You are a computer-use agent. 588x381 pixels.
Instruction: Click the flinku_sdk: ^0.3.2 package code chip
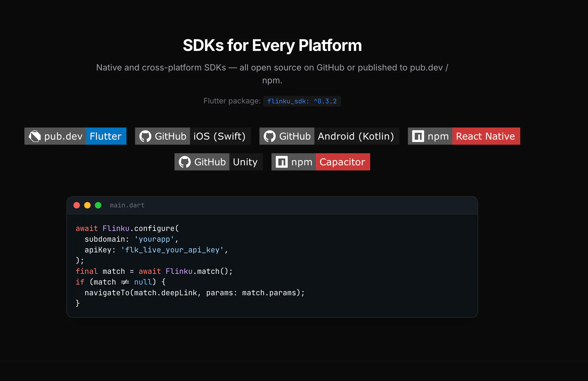click(x=302, y=101)
